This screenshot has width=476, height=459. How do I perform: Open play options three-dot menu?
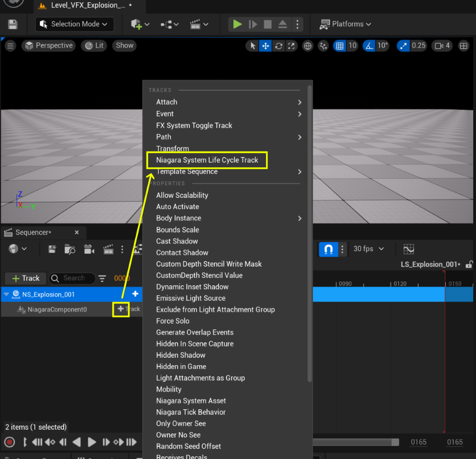[x=297, y=24]
